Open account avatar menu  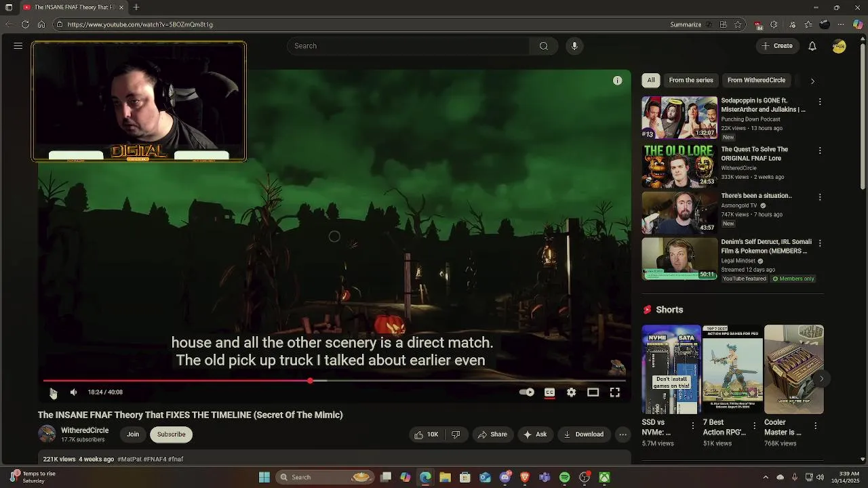tap(839, 46)
